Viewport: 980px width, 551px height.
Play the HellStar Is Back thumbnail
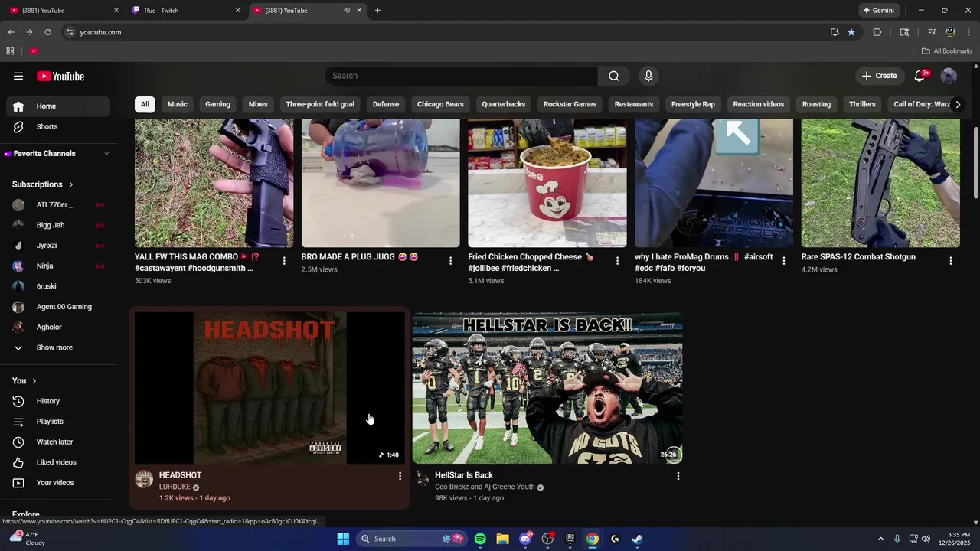[547, 388]
